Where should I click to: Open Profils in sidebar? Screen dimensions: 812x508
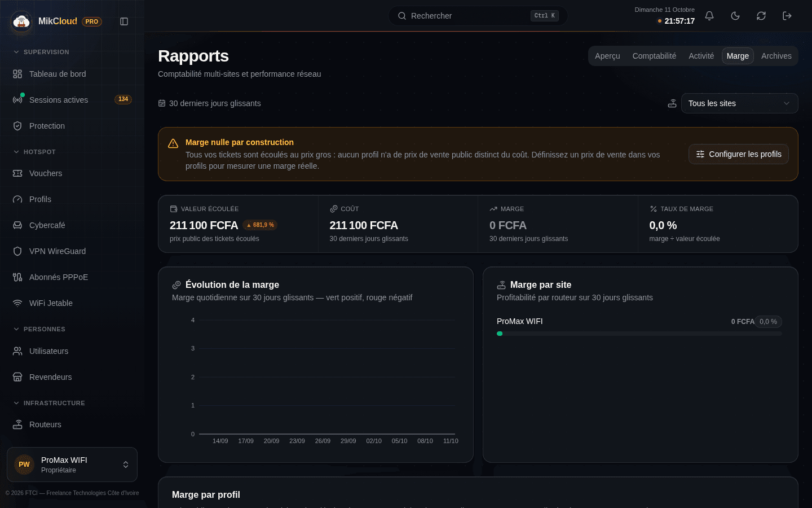tap(72, 199)
